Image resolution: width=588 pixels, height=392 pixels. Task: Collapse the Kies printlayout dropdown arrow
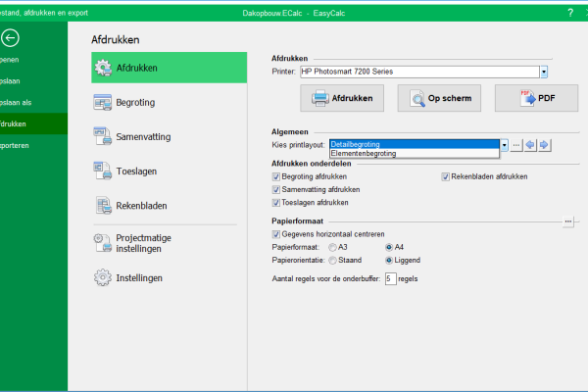(x=505, y=145)
